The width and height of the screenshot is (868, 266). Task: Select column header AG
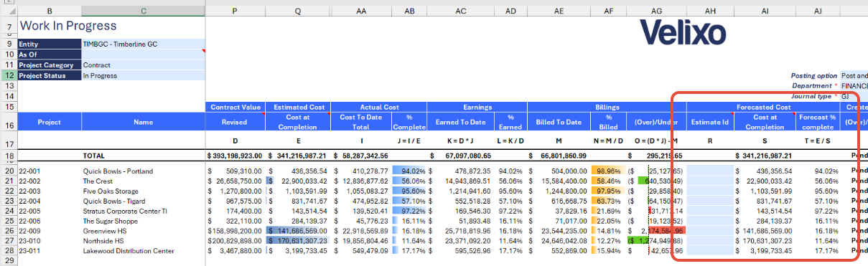click(656, 11)
